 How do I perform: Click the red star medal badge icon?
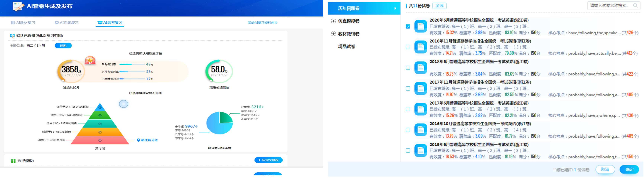pyautogui.click(x=90, y=60)
